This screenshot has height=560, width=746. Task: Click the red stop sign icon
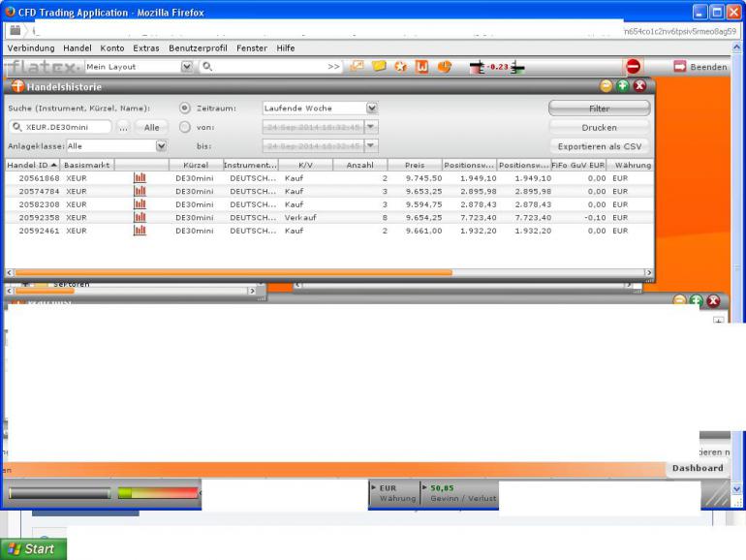click(x=634, y=67)
